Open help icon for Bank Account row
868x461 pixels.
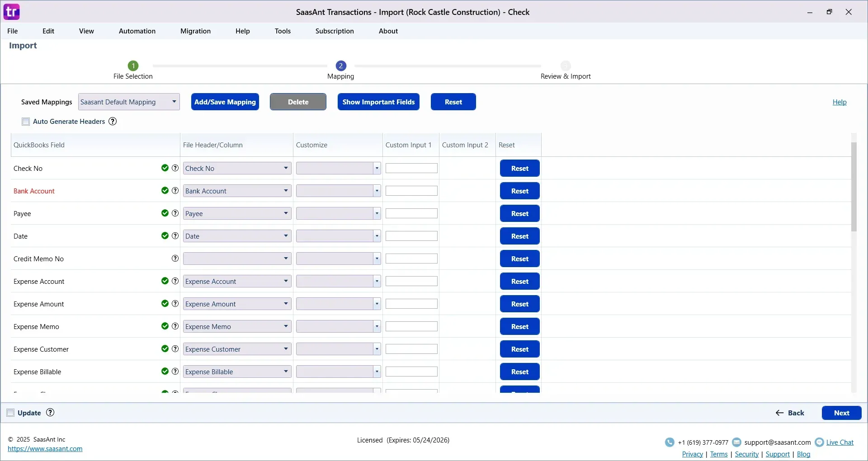click(175, 191)
